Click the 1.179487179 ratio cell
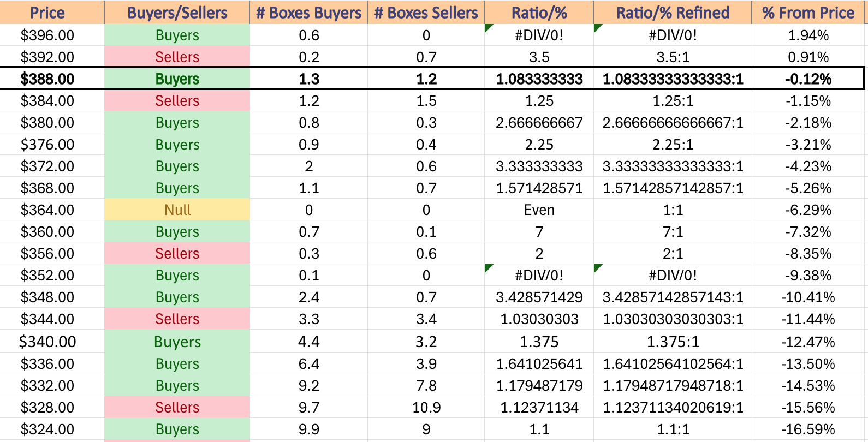868x442 pixels. point(539,386)
